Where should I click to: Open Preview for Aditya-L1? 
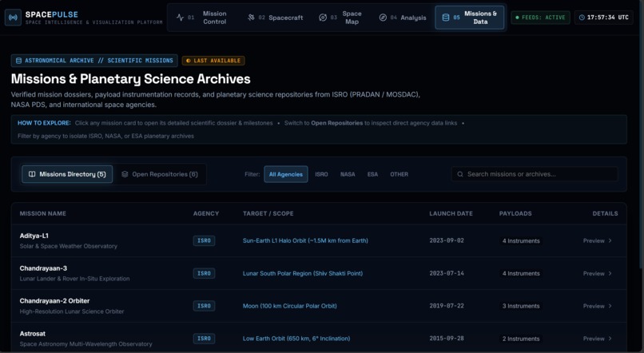pyautogui.click(x=598, y=241)
